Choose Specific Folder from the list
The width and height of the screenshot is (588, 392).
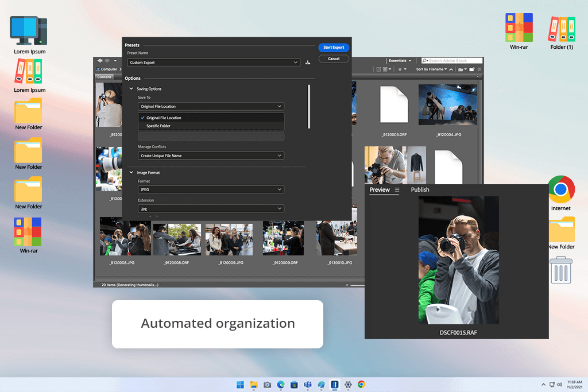[211, 126]
